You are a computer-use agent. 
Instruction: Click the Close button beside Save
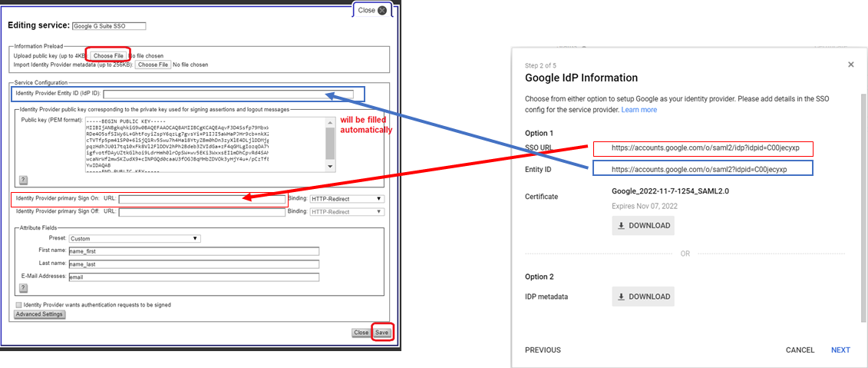click(361, 333)
